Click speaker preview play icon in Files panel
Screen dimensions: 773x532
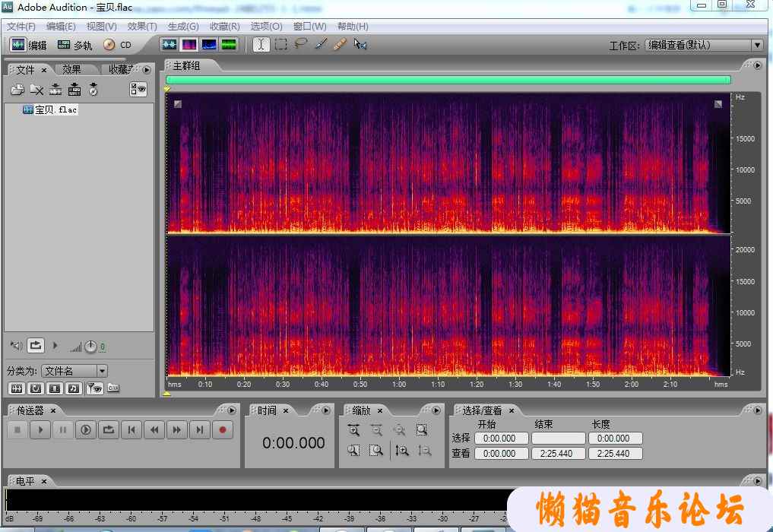pyautogui.click(x=16, y=346)
